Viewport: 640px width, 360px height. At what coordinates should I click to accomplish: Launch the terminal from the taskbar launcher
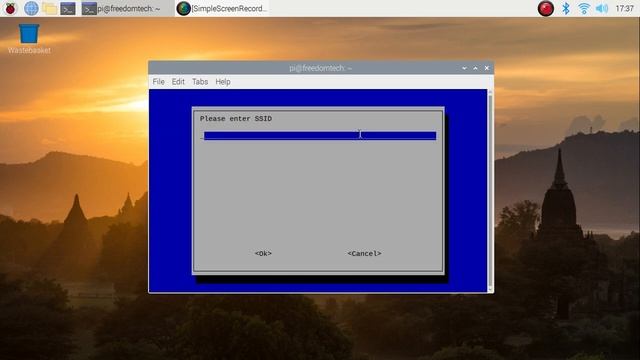coord(68,8)
